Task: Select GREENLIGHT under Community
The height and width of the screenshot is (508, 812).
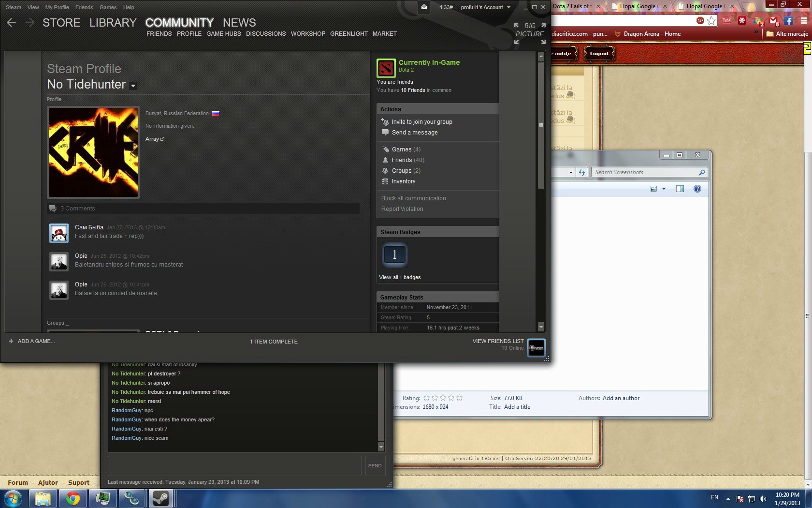Action: coord(349,34)
